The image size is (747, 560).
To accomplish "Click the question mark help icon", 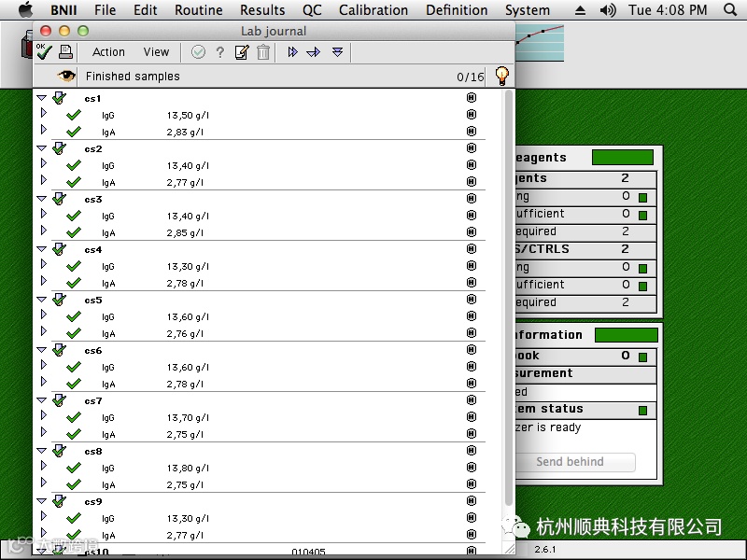I will click(x=220, y=52).
